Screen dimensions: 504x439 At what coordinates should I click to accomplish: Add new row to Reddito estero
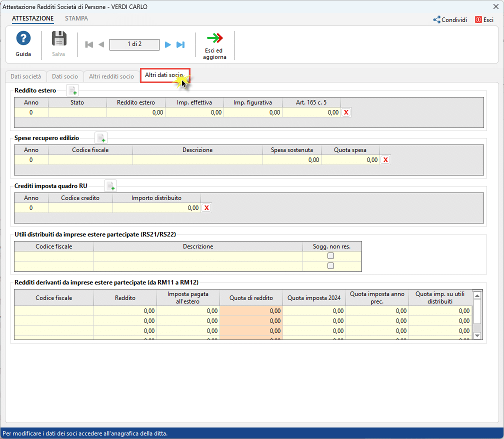pos(73,90)
